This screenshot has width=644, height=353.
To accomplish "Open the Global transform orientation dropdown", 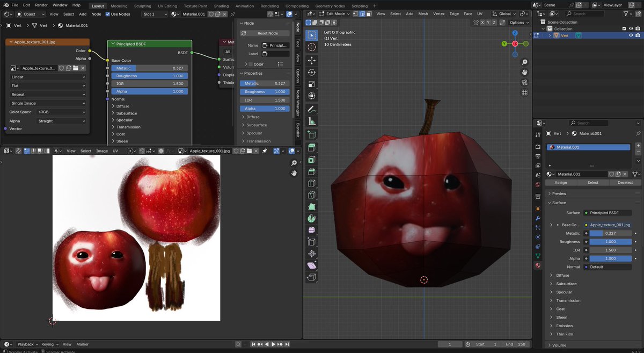I will point(504,14).
